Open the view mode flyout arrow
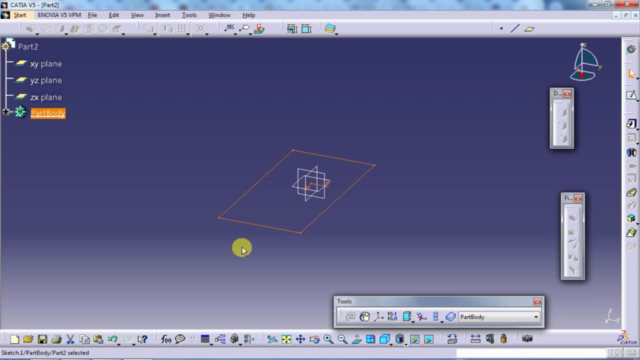The image size is (640, 360). [406, 344]
